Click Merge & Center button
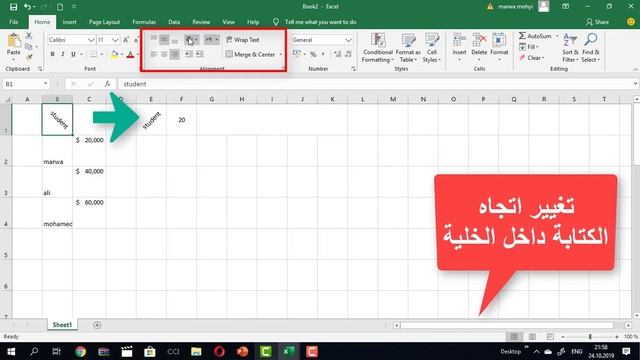Image resolution: width=640 pixels, height=360 pixels. coord(250,54)
